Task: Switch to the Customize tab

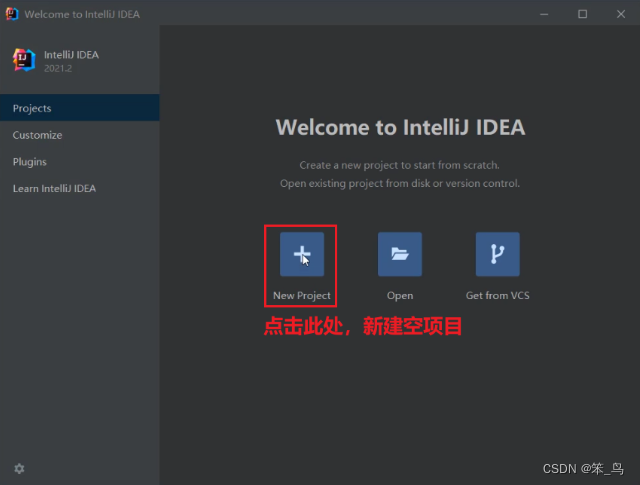Action: (x=80, y=135)
